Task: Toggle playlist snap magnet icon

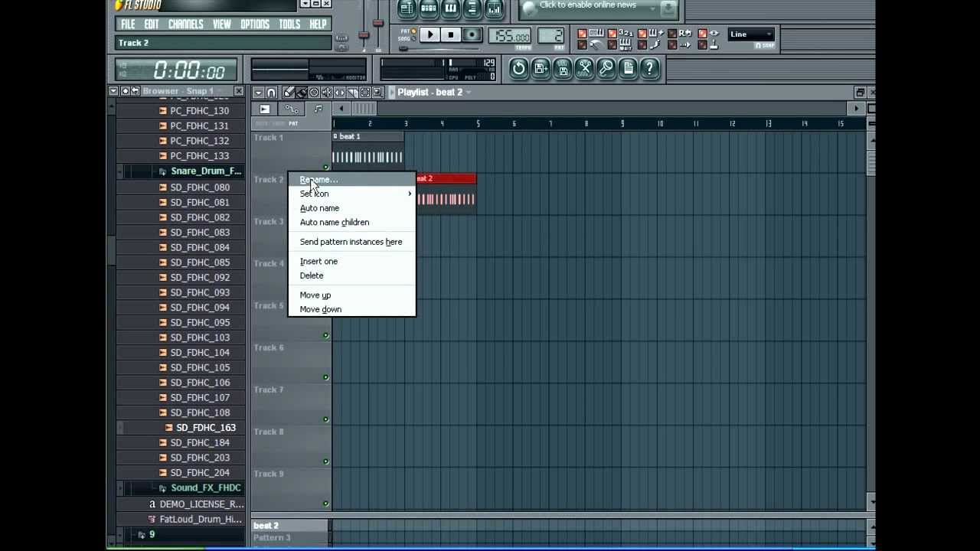Action: click(271, 93)
